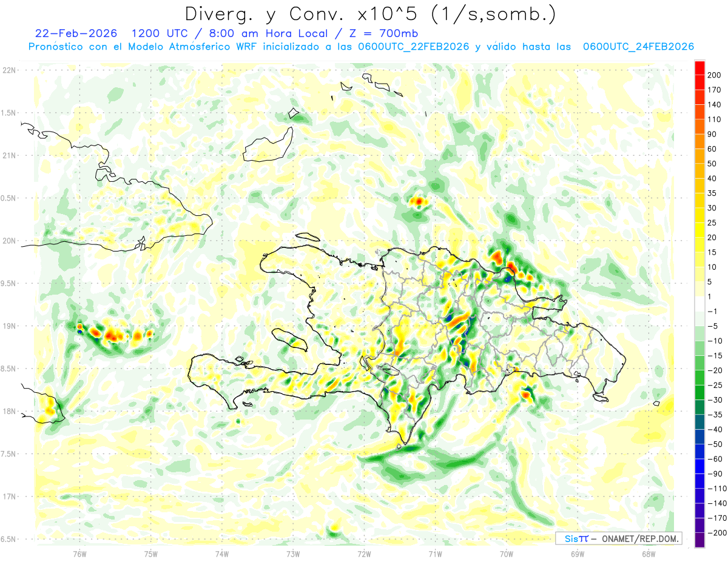Click the colorbar value -200
Viewport: 728px width, 562px height.
(x=716, y=533)
